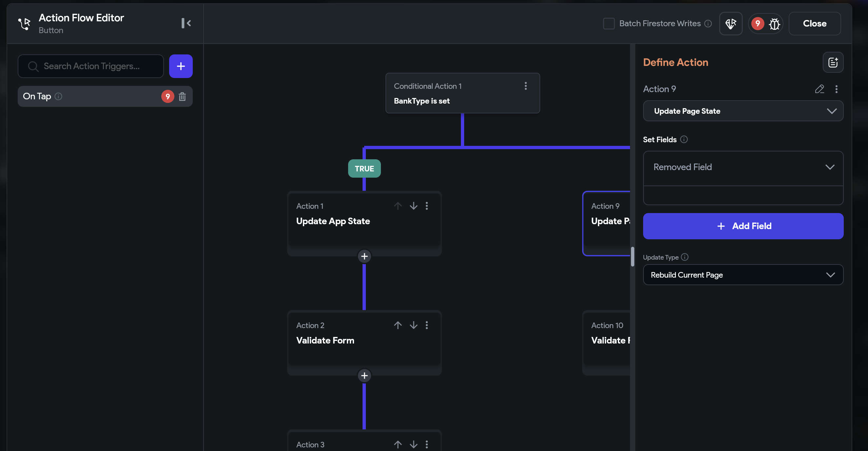
Task: Collapse the action triggers side panel
Action: 186,23
